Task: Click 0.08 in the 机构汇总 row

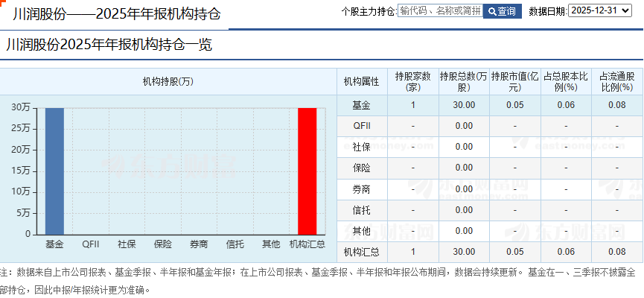Action: click(x=617, y=252)
